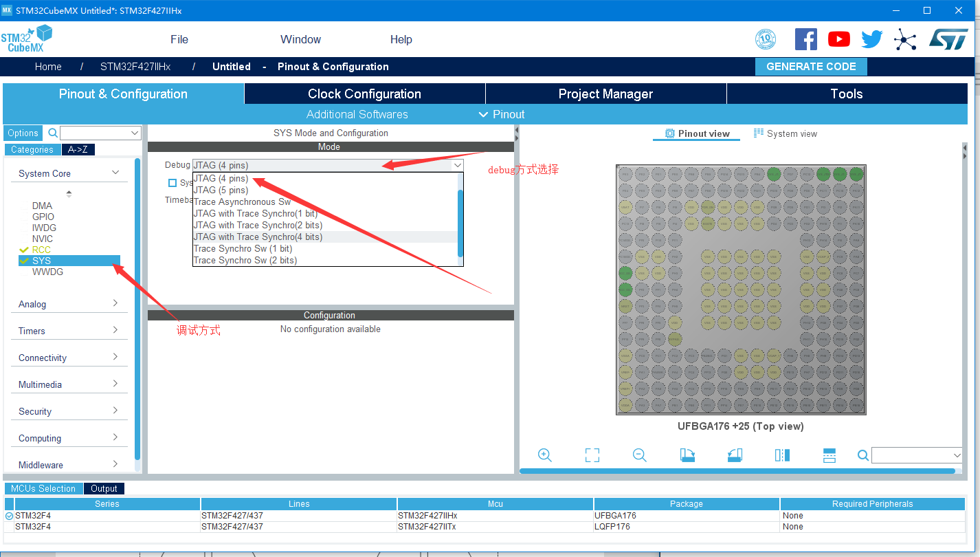
Task: Switch to Clock Configuration tab
Action: pyautogui.click(x=364, y=94)
